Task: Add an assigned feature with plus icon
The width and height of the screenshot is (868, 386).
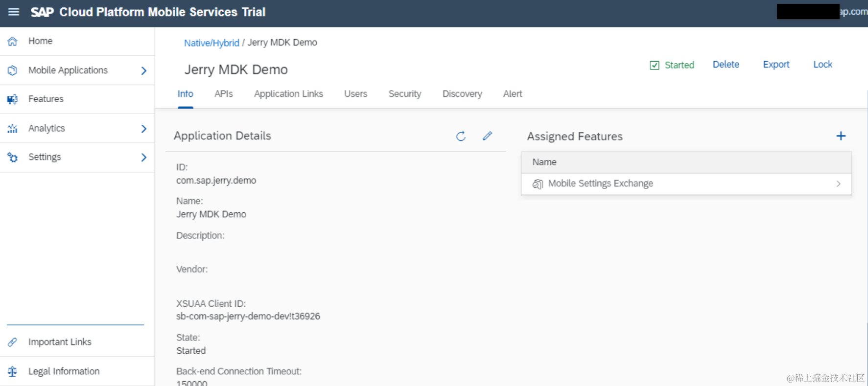Action: pyautogui.click(x=841, y=136)
